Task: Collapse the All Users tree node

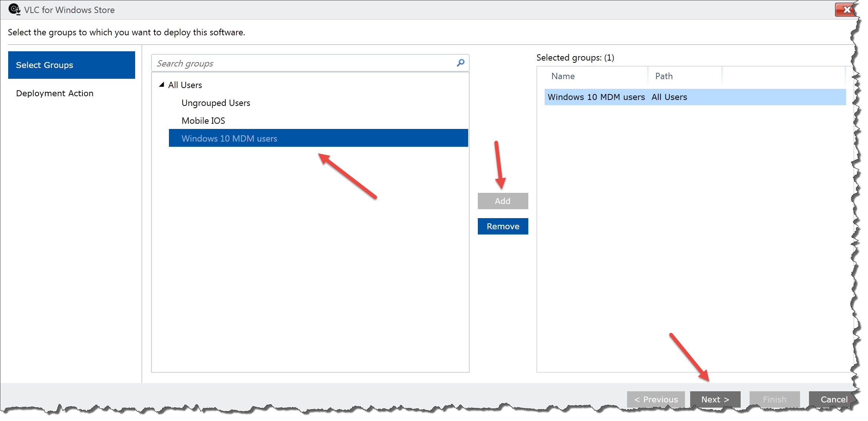Action: 162,84
